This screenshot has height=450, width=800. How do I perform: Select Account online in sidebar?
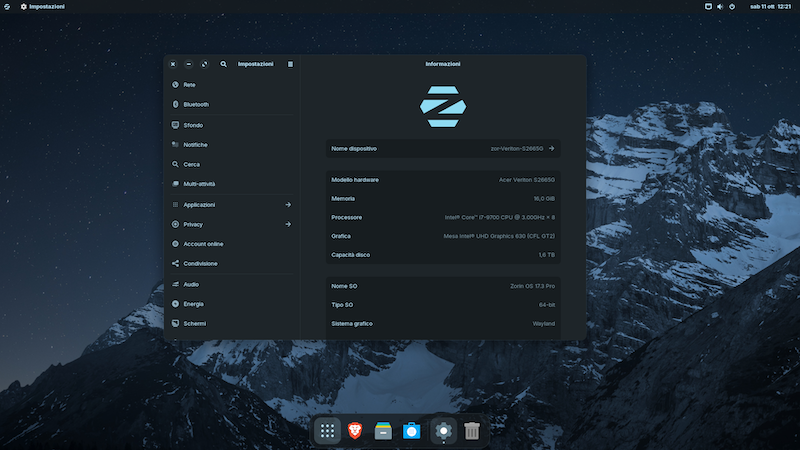232,244
